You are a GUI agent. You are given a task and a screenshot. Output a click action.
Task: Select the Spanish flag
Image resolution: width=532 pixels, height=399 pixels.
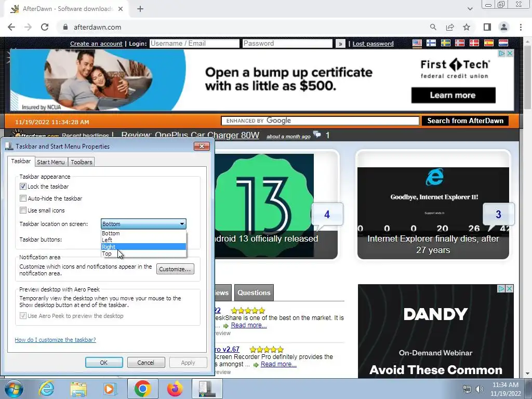click(488, 43)
